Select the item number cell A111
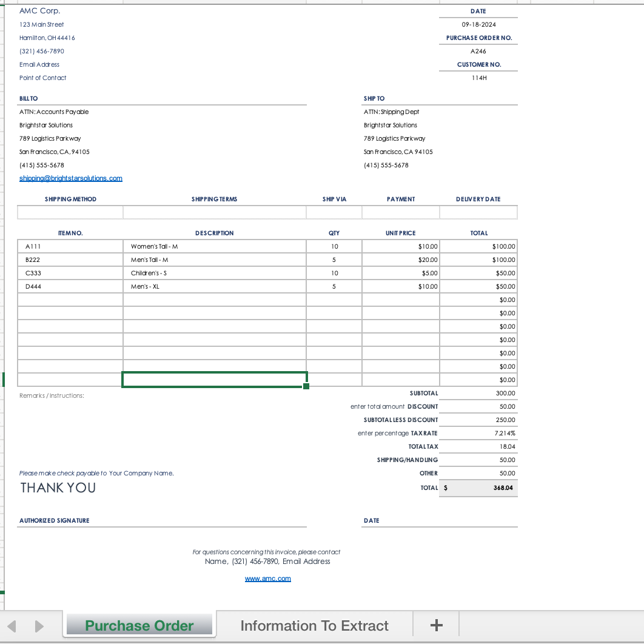This screenshot has width=644, height=644. pyautogui.click(x=71, y=246)
